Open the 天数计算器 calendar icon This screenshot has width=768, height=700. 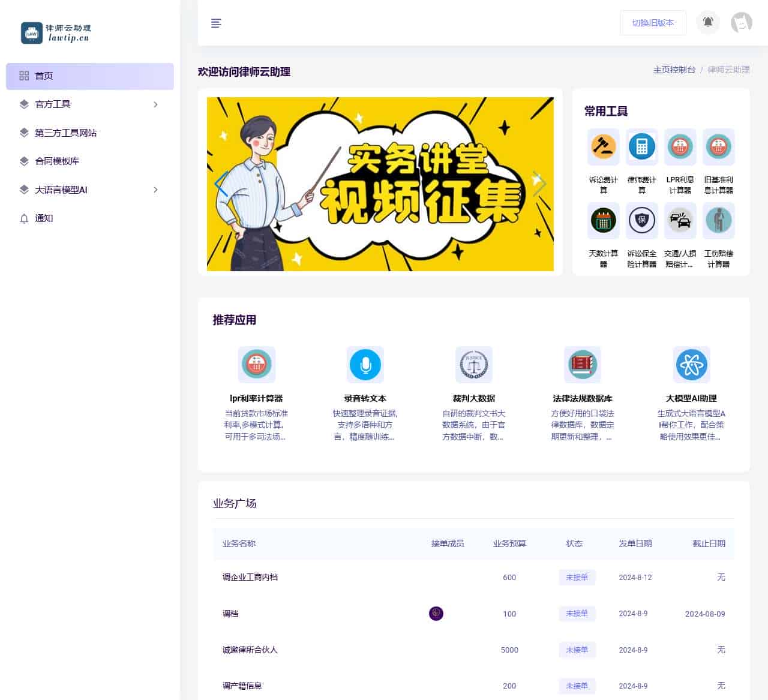tap(604, 220)
